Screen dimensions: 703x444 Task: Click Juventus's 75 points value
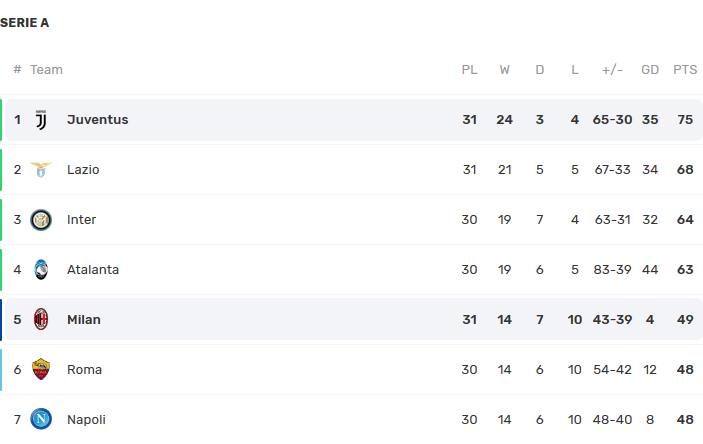(x=685, y=120)
